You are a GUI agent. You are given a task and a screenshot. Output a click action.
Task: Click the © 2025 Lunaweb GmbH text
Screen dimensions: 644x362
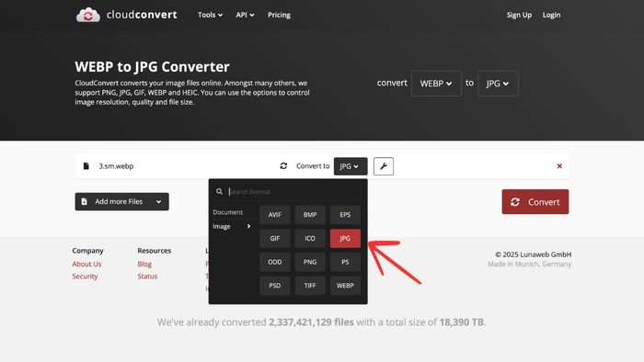pyautogui.click(x=533, y=255)
